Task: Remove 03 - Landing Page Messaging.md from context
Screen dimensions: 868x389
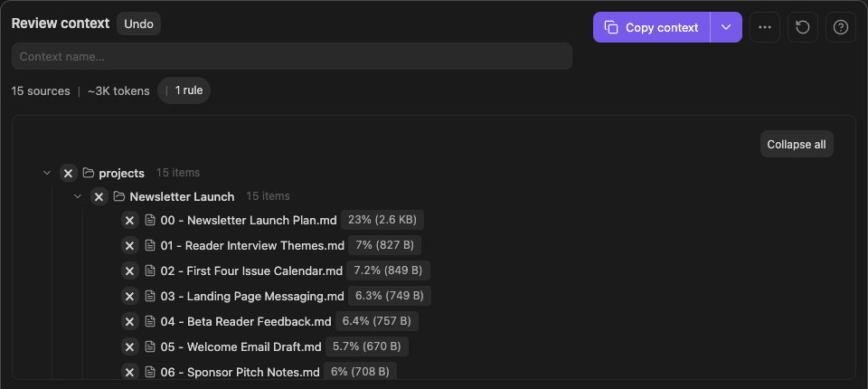Action: point(130,296)
